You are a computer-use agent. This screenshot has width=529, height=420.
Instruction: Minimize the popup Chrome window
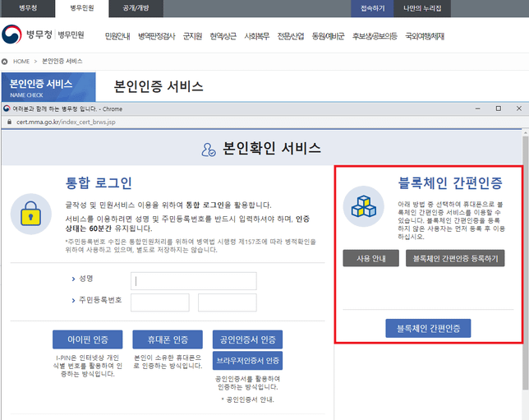478,108
